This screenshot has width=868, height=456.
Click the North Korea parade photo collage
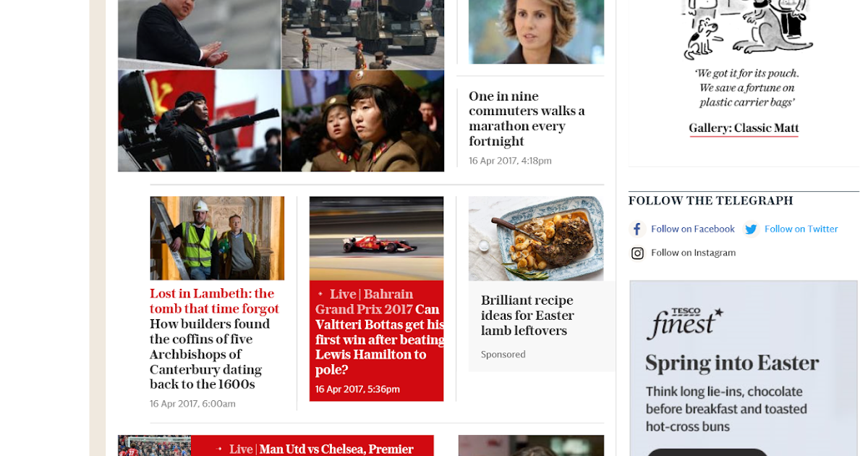click(x=281, y=85)
